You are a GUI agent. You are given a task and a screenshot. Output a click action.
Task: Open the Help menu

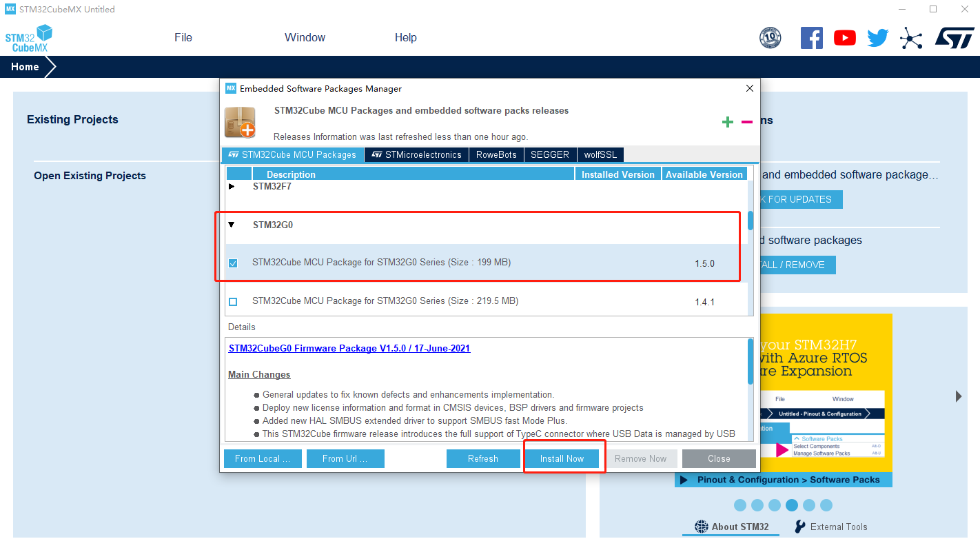click(406, 38)
